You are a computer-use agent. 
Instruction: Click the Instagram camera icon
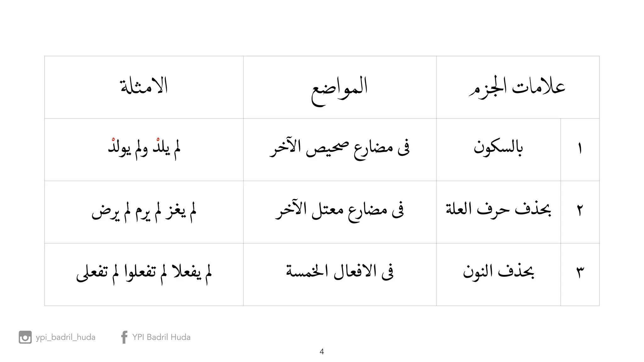[x=25, y=337]
